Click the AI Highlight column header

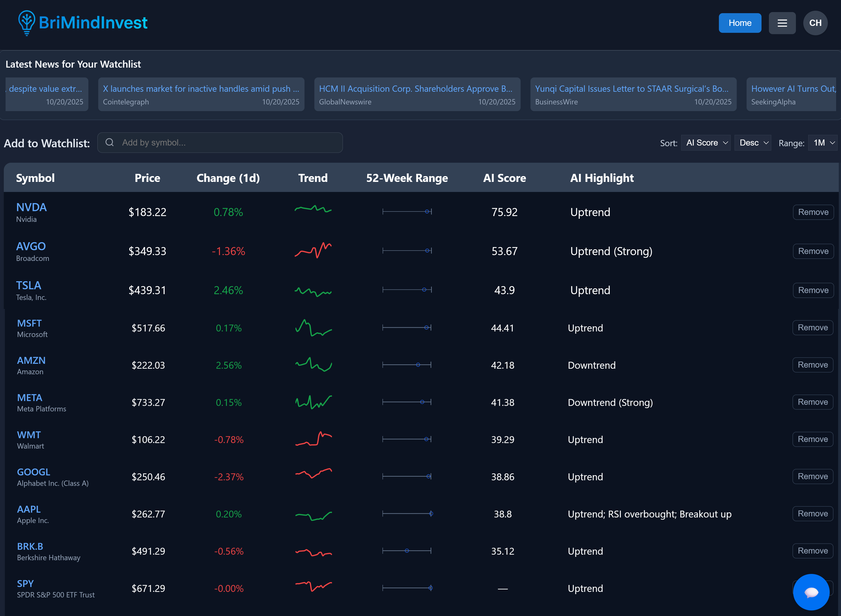point(602,178)
